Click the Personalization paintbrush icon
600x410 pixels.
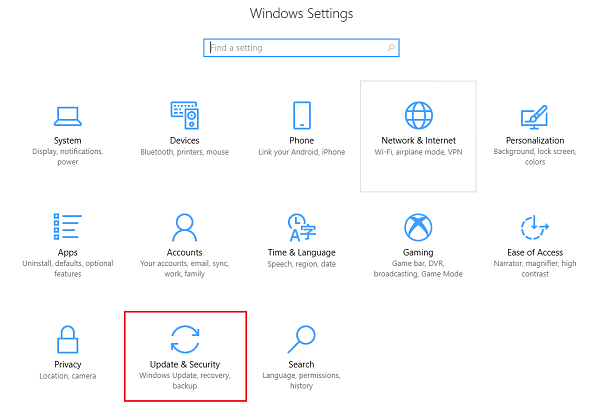point(535,115)
